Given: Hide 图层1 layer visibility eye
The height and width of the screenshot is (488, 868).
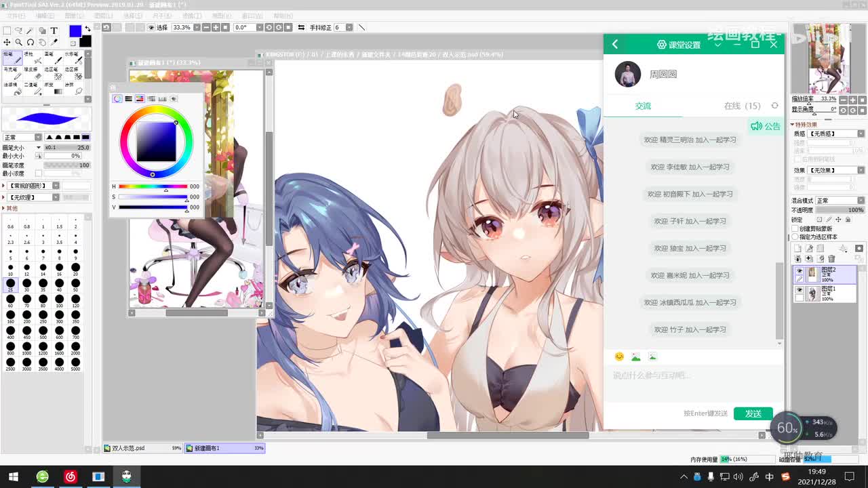Looking at the screenshot, I should coord(799,289).
